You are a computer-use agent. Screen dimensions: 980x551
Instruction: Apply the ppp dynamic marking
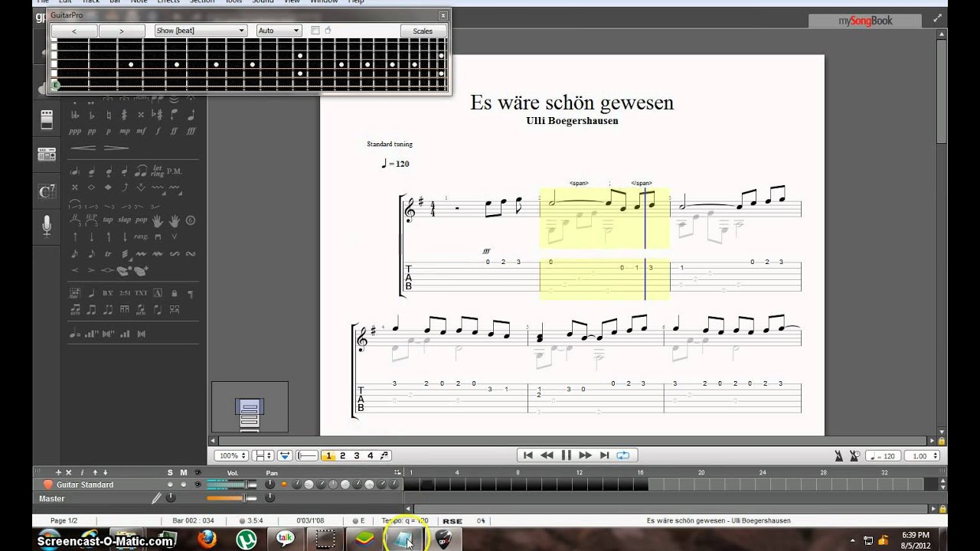pos(75,131)
